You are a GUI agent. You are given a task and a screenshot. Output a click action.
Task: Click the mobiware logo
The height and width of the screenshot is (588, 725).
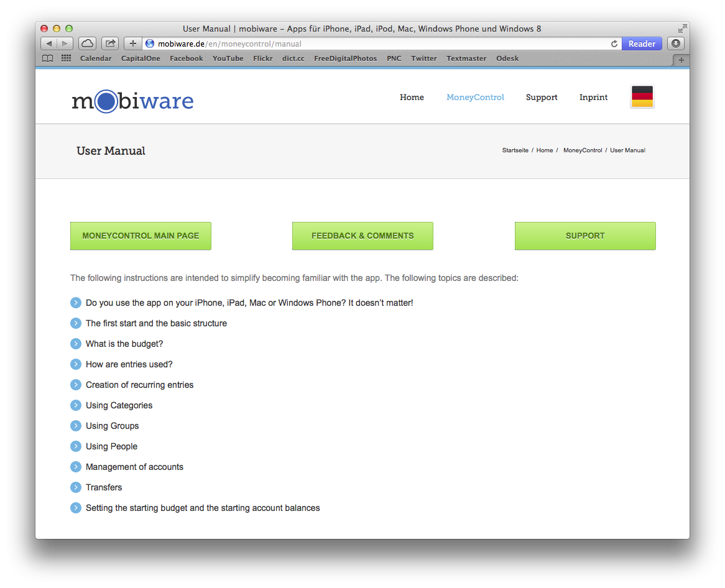pyautogui.click(x=132, y=101)
